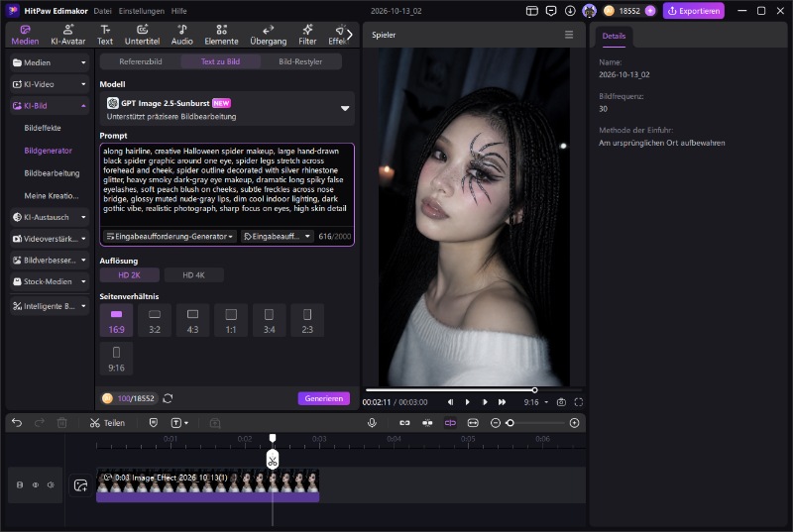Expand the KI-Video sidebar section
This screenshot has height=532, width=793.
pyautogui.click(x=50, y=84)
